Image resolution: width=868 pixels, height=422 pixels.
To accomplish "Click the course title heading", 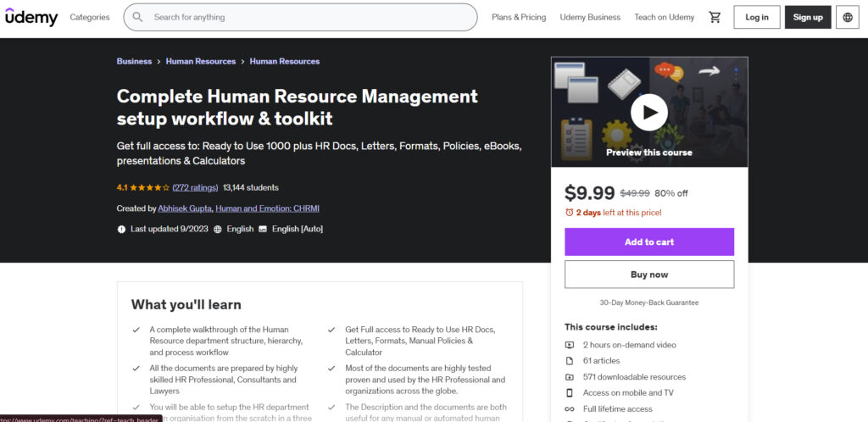I will click(x=298, y=108).
